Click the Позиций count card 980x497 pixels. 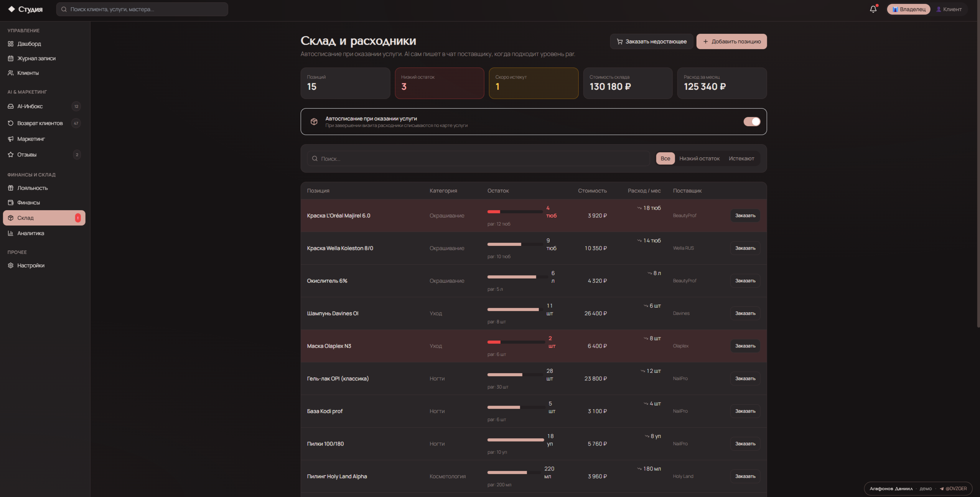(345, 83)
